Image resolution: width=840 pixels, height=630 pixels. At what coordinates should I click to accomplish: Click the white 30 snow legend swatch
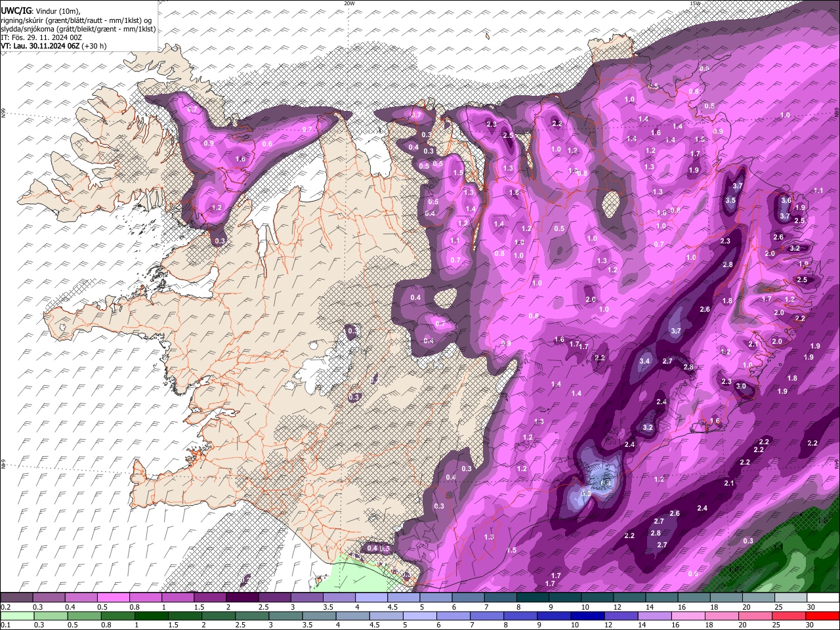click(x=824, y=597)
